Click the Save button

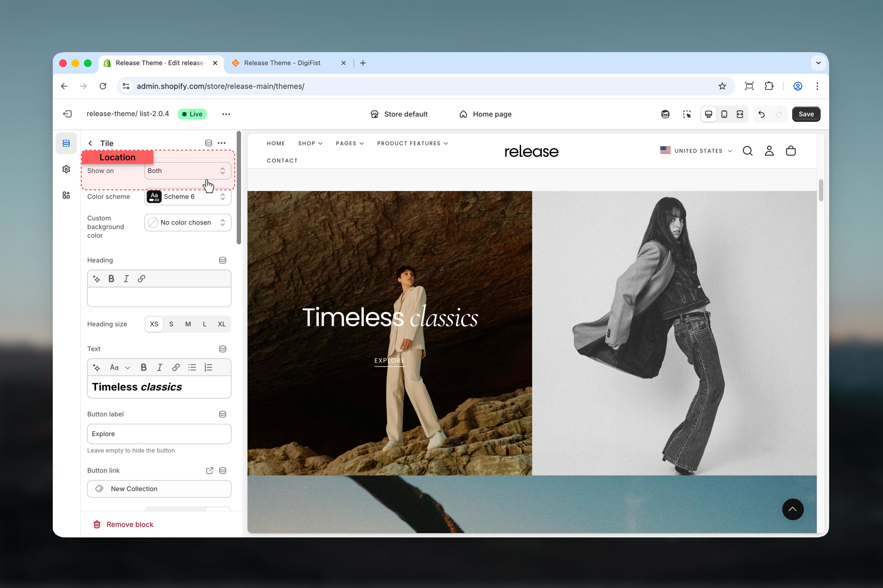click(806, 114)
